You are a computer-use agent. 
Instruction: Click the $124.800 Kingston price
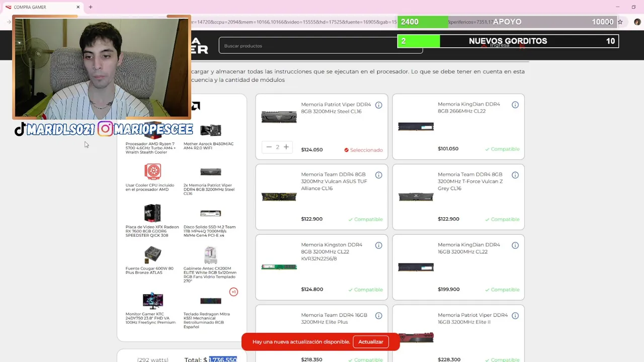(312, 290)
